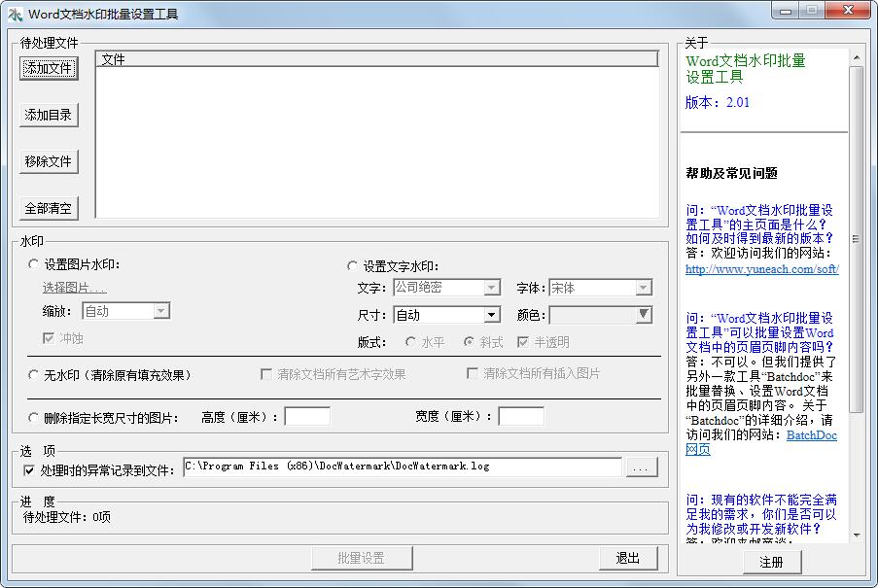
Task: Expand the 文字 watermark text dropdown
Action: pos(492,288)
